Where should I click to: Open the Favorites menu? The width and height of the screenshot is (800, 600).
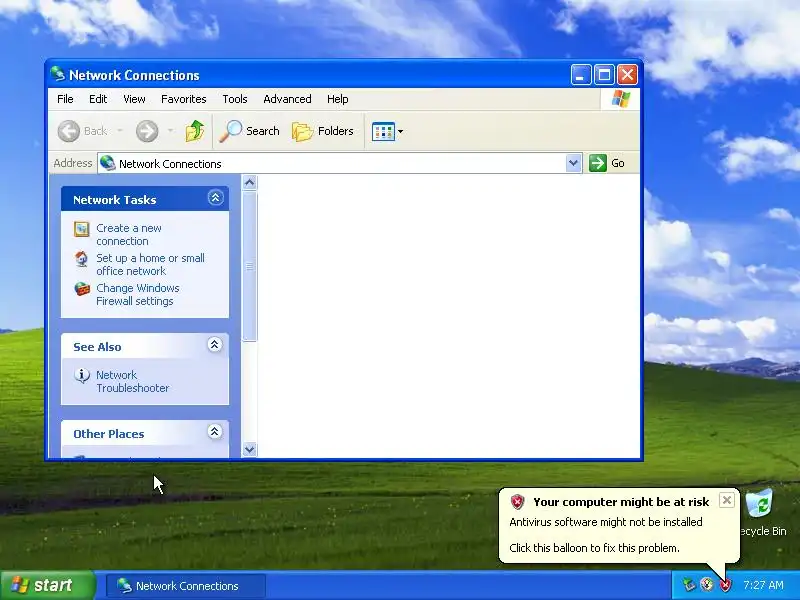[x=184, y=99]
